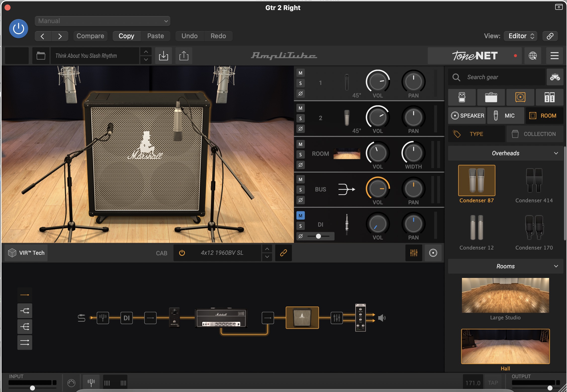Click the INPUT level slider
Viewport: 567px width, 392px height.
tap(32, 388)
